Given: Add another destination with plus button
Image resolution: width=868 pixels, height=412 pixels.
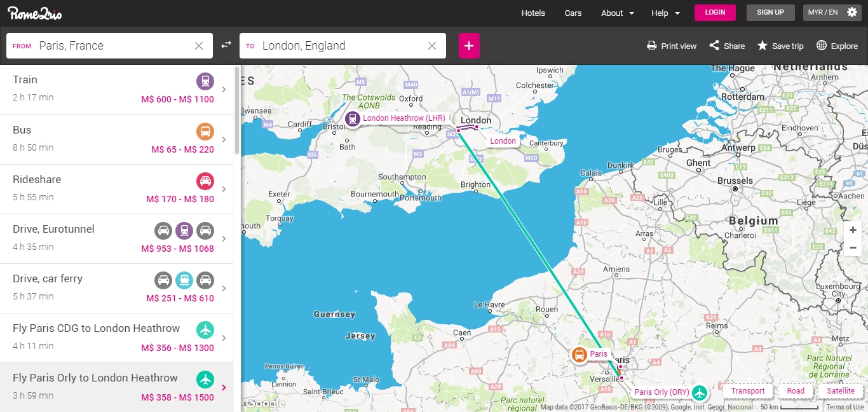Looking at the screenshot, I should pos(469,46).
